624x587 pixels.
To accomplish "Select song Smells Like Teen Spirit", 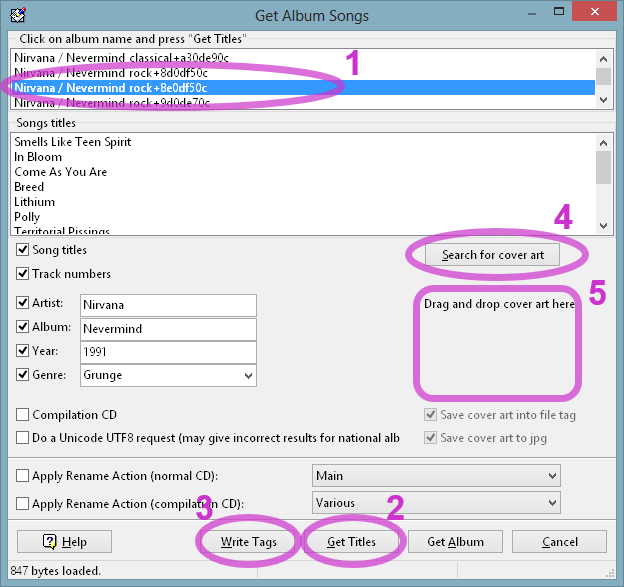I will [x=303, y=142].
